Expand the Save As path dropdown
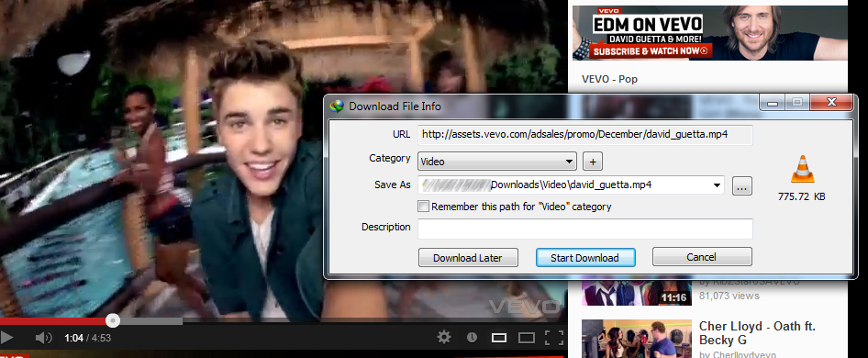 [x=717, y=185]
